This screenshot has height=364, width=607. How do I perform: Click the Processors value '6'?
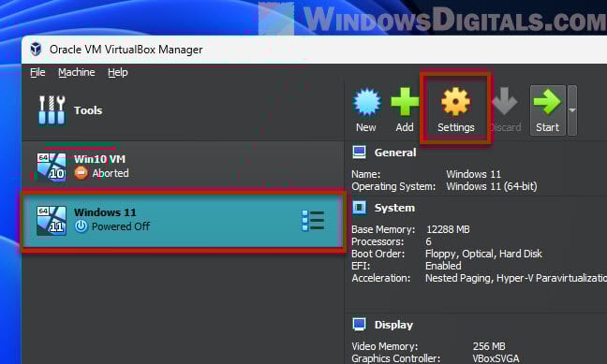point(428,241)
